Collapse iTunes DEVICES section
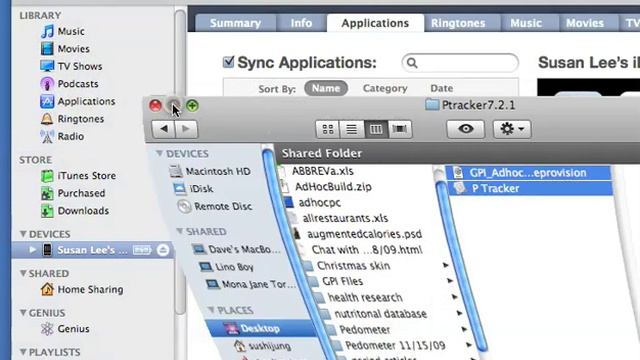This screenshot has width=640, height=360. coord(23,234)
